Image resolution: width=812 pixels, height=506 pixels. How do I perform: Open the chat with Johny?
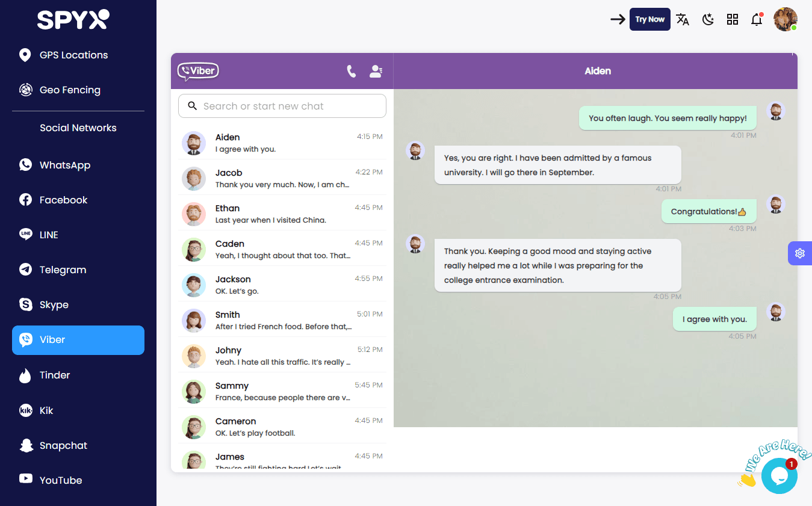(282, 356)
